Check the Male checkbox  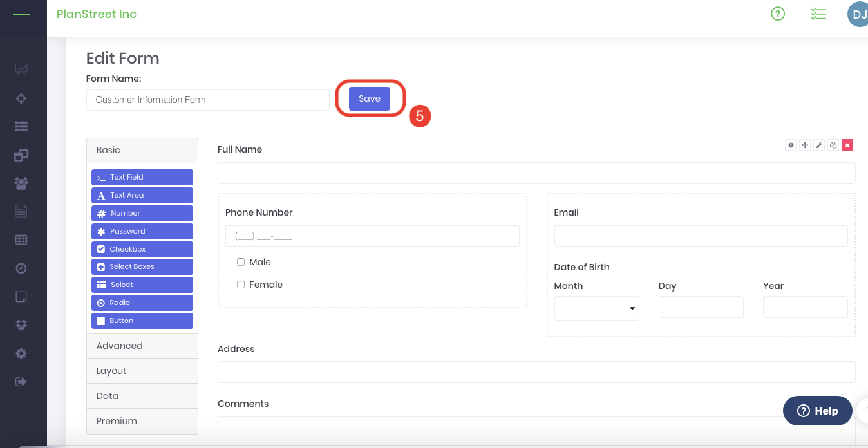point(241,262)
